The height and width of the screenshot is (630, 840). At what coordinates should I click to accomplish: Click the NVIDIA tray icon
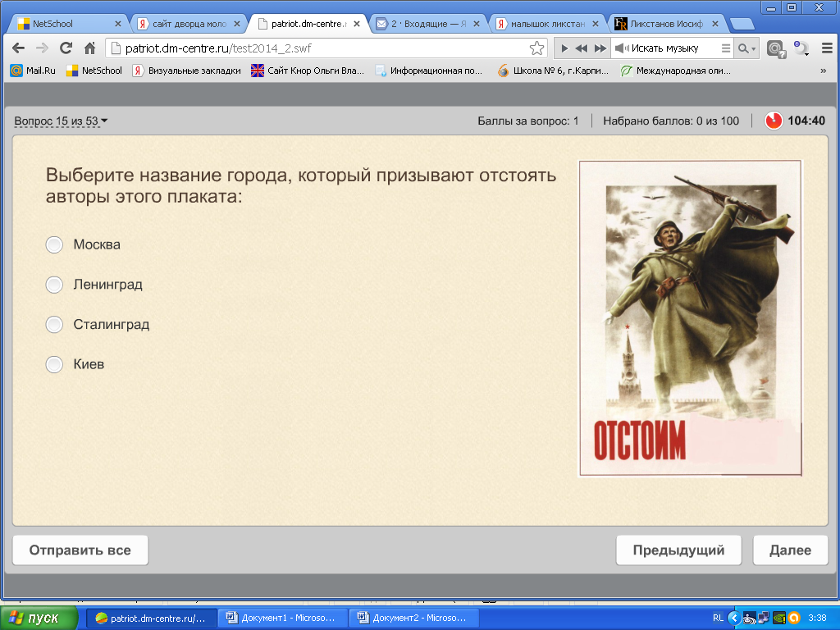click(779, 619)
